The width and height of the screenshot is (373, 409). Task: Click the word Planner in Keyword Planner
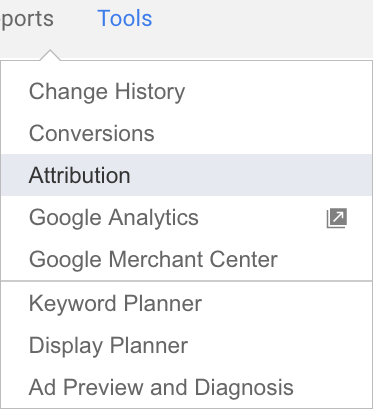(163, 303)
